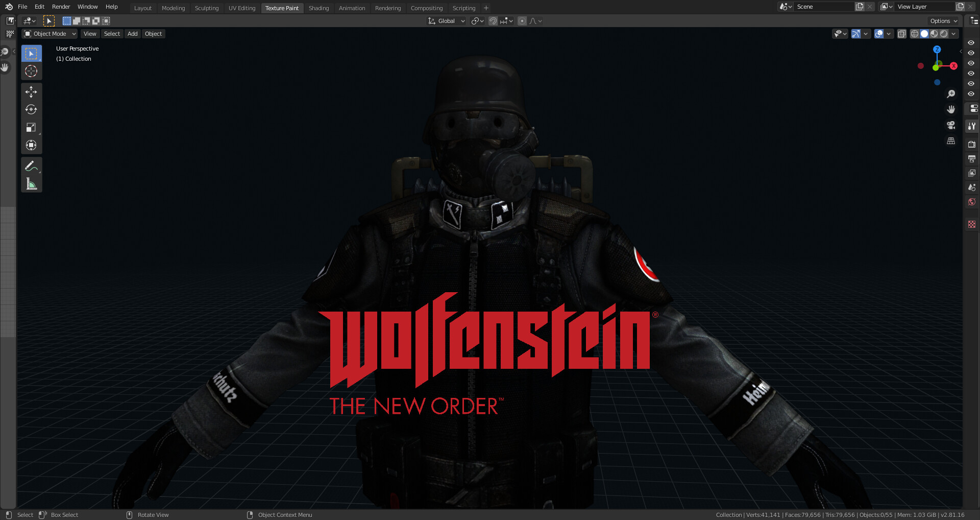The image size is (980, 520).
Task: Select the Scale tool
Action: click(31, 127)
